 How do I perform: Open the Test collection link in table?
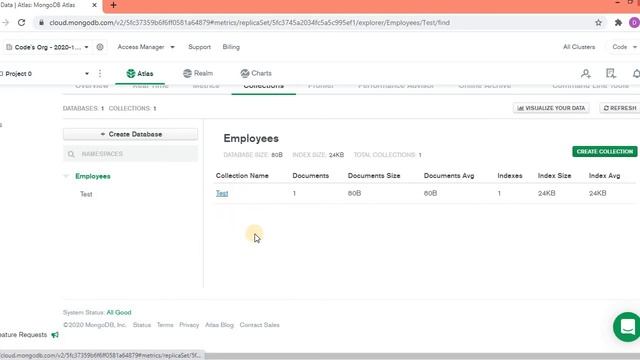click(222, 193)
